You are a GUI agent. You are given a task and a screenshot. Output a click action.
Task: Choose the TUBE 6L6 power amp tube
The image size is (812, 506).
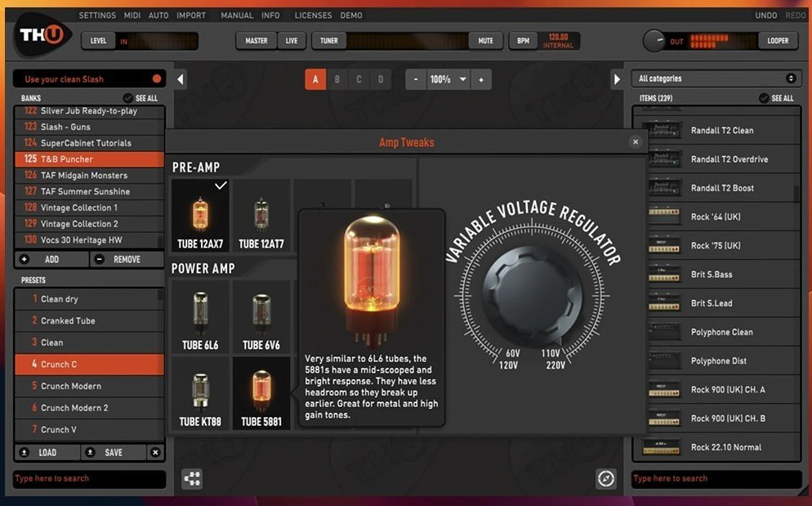point(200,317)
